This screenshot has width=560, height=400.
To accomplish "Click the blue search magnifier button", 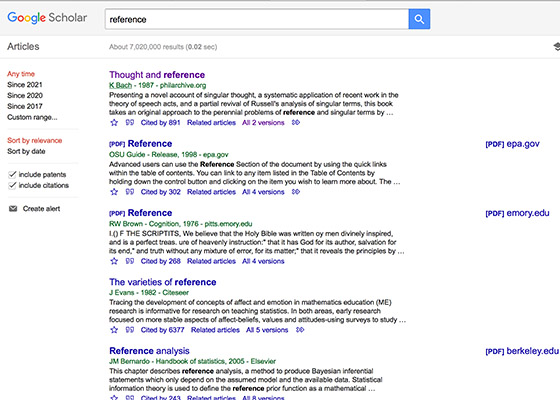I will point(419,19).
